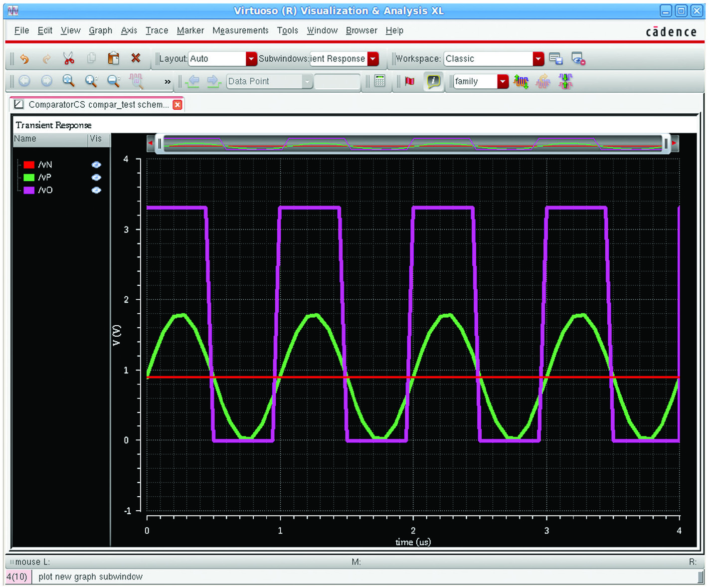Open the Marker menu
The width and height of the screenshot is (709, 588).
tap(190, 30)
